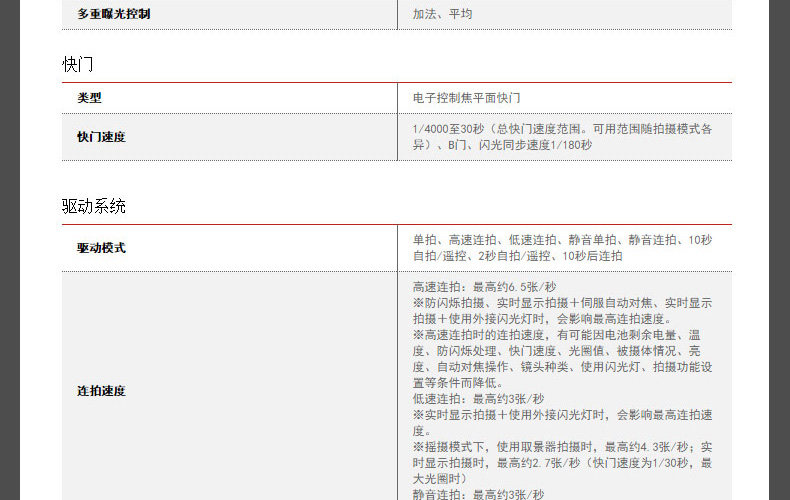Click 低速连拍：最高约3张/秒 text
The width and height of the screenshot is (790, 500).
479,399
